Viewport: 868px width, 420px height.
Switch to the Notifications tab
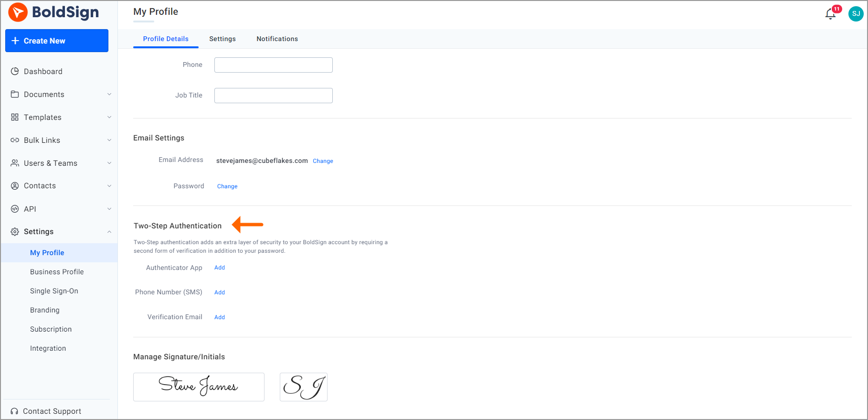coord(277,39)
